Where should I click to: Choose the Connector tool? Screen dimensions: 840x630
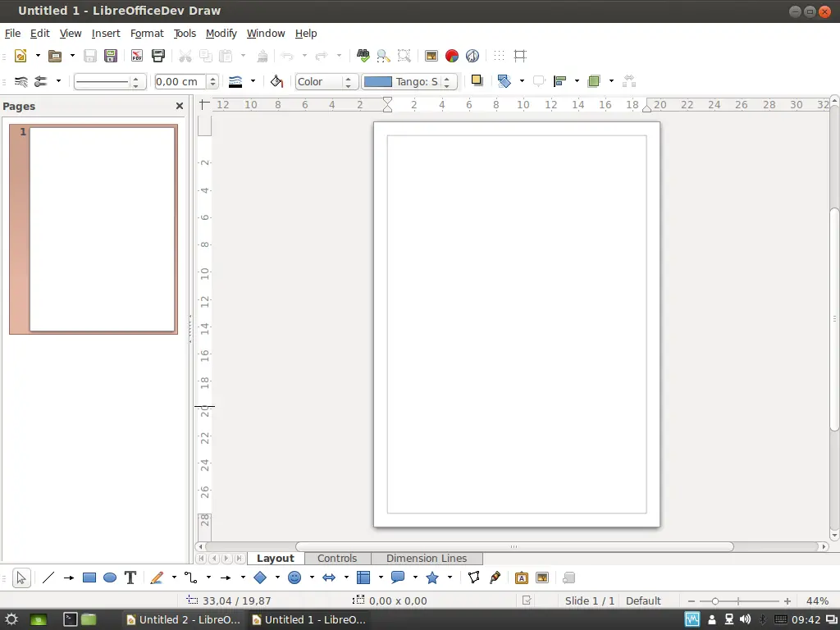tap(190, 578)
